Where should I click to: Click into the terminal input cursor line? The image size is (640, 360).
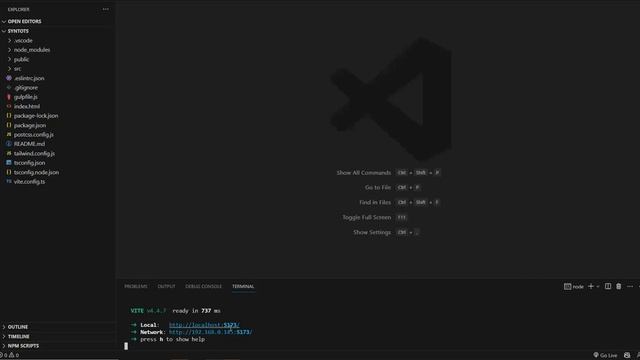pyautogui.click(x=126, y=346)
